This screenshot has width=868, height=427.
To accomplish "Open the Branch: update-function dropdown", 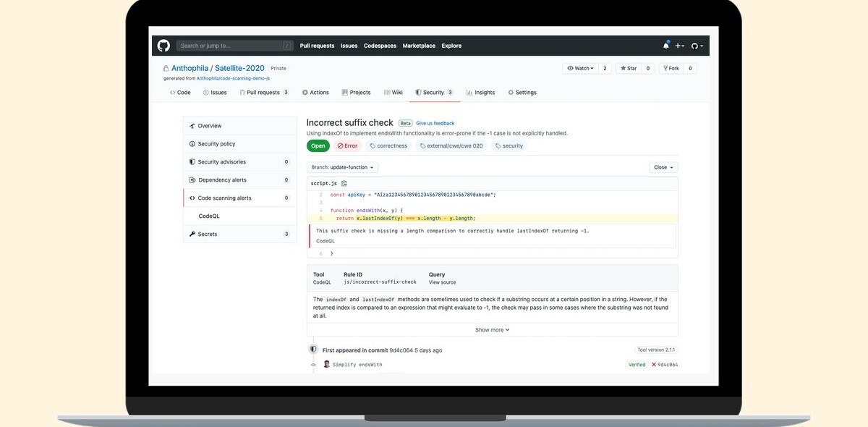I will point(342,166).
